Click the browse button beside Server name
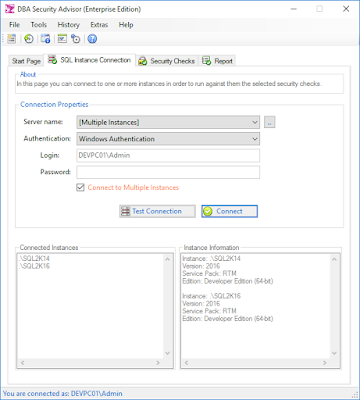The height and width of the screenshot is (400, 360). 270,122
